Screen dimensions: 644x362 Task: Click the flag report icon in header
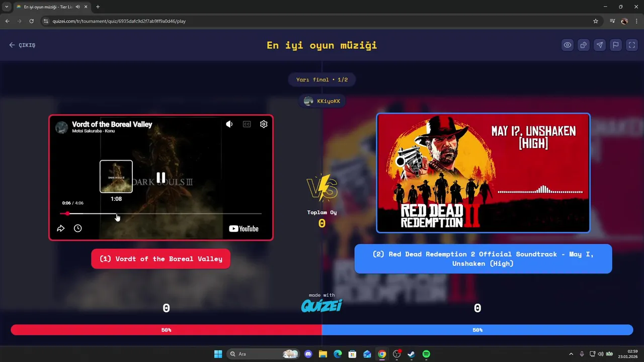(616, 45)
